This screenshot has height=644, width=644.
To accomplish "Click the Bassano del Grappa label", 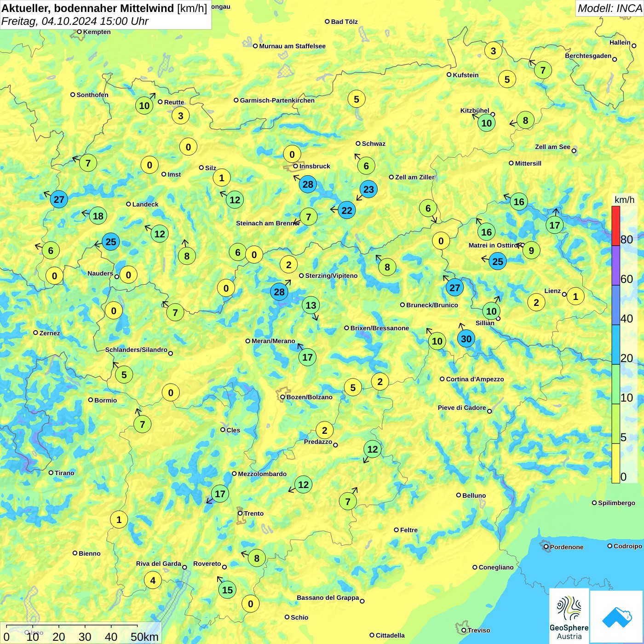I will (328, 598).
